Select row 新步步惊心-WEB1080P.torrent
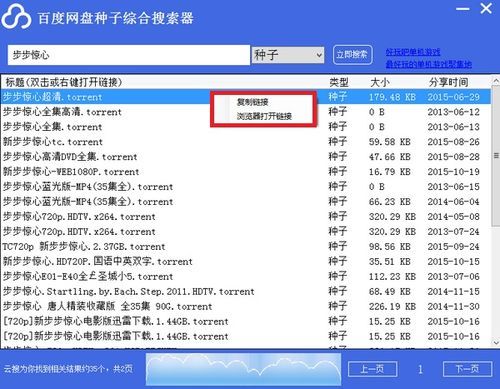Image resolution: width=500 pixels, height=389 pixels. [246, 172]
